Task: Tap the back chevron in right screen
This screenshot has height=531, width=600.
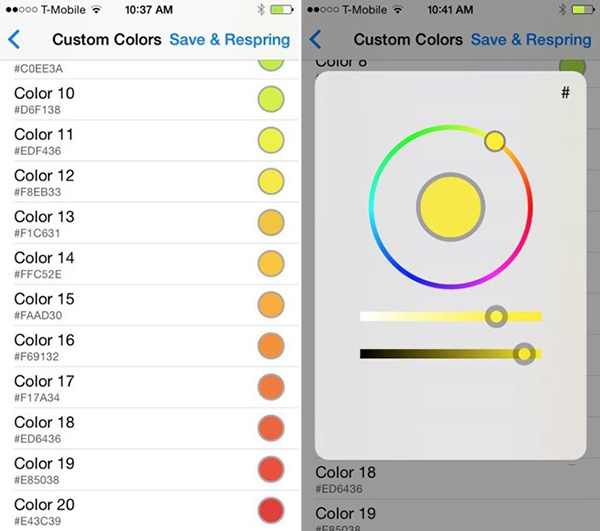Action: click(315, 40)
